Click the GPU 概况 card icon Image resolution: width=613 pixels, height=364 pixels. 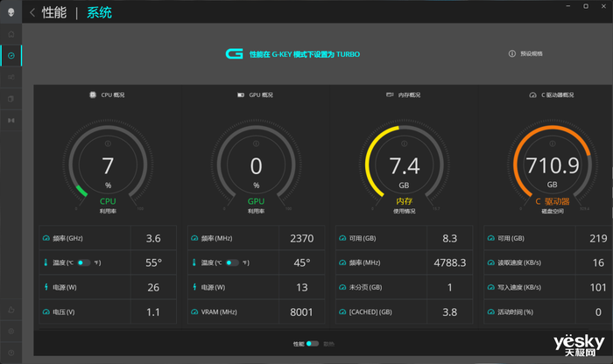pos(241,94)
